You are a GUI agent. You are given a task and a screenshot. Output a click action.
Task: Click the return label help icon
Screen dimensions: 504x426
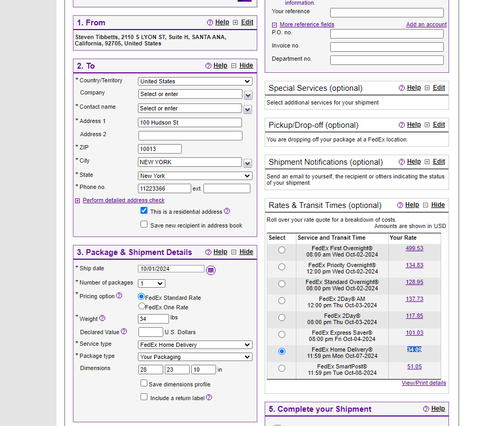tap(209, 397)
